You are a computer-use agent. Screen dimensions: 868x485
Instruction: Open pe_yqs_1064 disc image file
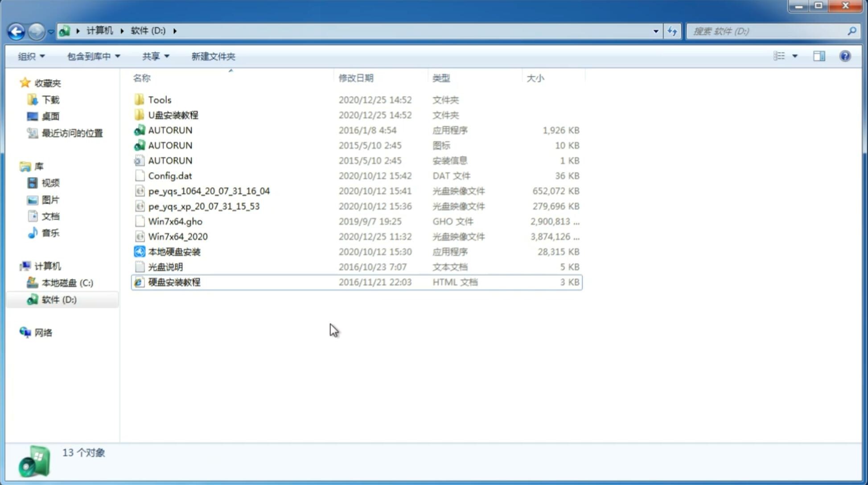point(209,190)
